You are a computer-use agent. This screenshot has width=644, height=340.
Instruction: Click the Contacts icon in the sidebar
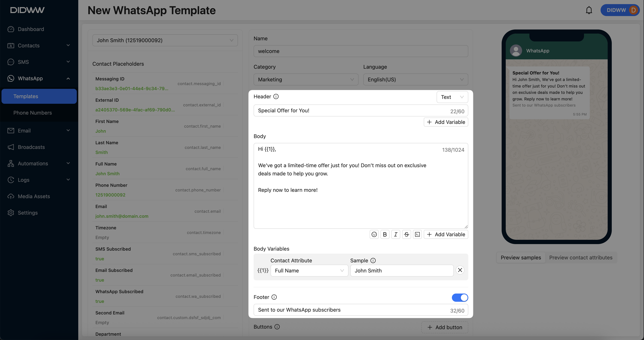pos(11,46)
